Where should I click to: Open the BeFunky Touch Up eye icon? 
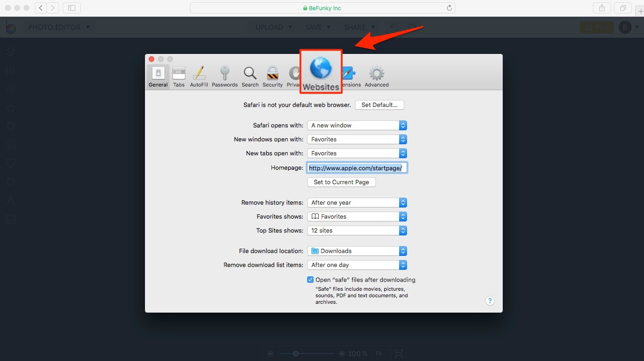click(11, 89)
